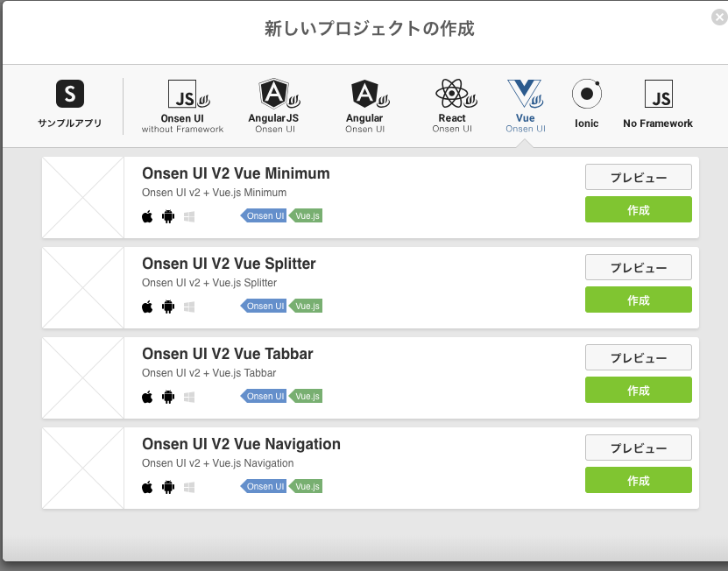The width and height of the screenshot is (728, 571).
Task: Preview the Onsen UI V2 Vue Minimum template
Action: tap(639, 177)
